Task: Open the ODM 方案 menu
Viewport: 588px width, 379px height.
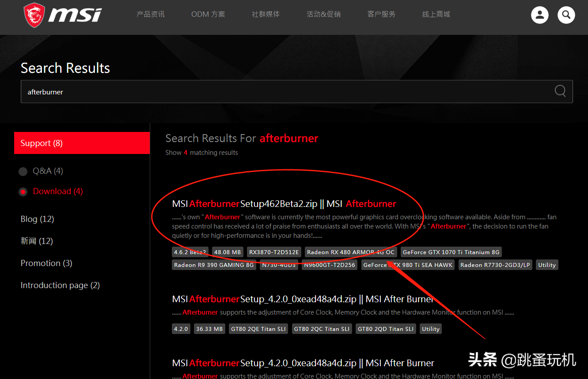Action: tap(208, 14)
